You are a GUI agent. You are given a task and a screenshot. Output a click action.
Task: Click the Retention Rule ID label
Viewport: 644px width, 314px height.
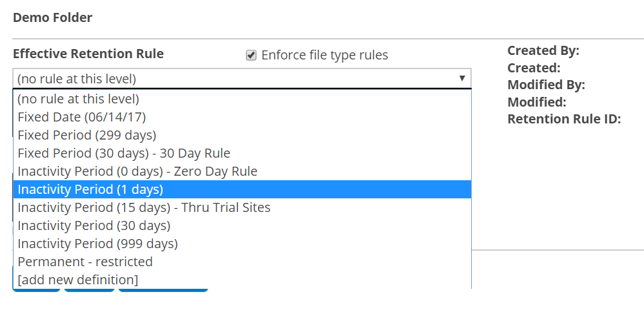point(564,119)
